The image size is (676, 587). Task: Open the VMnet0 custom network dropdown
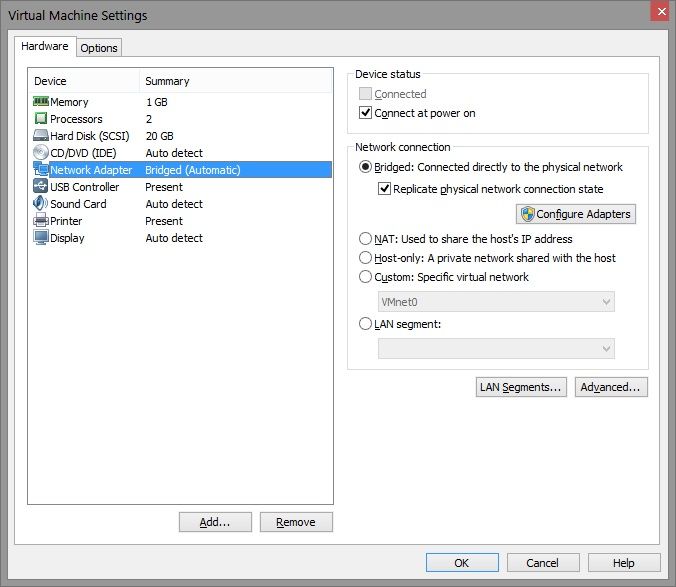coord(496,302)
